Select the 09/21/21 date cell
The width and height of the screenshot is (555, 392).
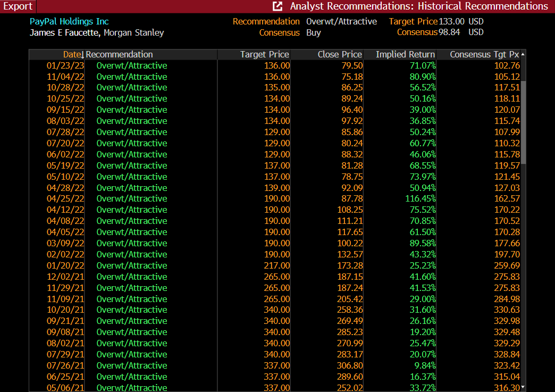[x=65, y=321]
